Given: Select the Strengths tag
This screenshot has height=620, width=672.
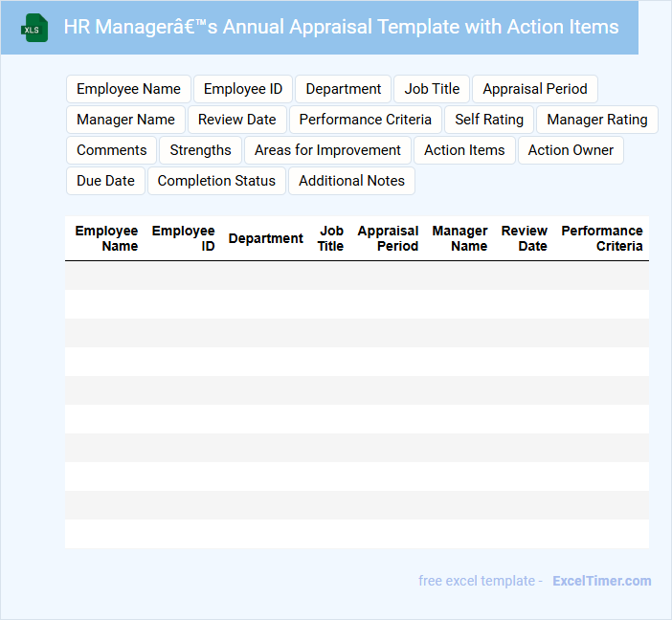Looking at the screenshot, I should point(200,150).
